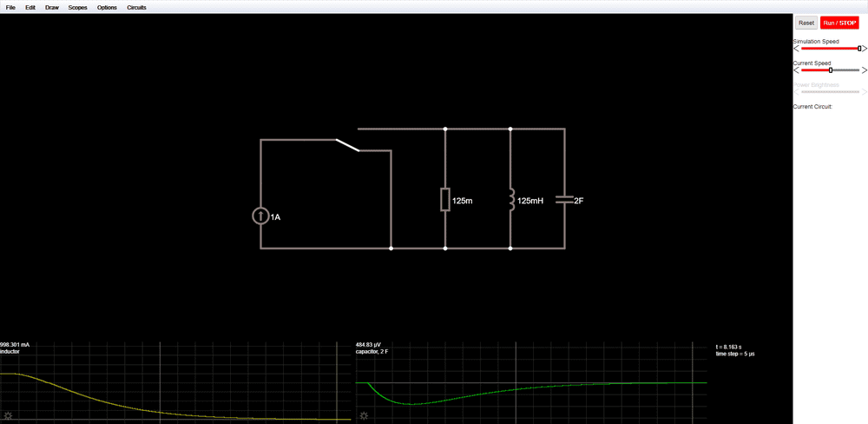This screenshot has height=424, width=868.
Task: Expand the Options menu
Action: 107,7
